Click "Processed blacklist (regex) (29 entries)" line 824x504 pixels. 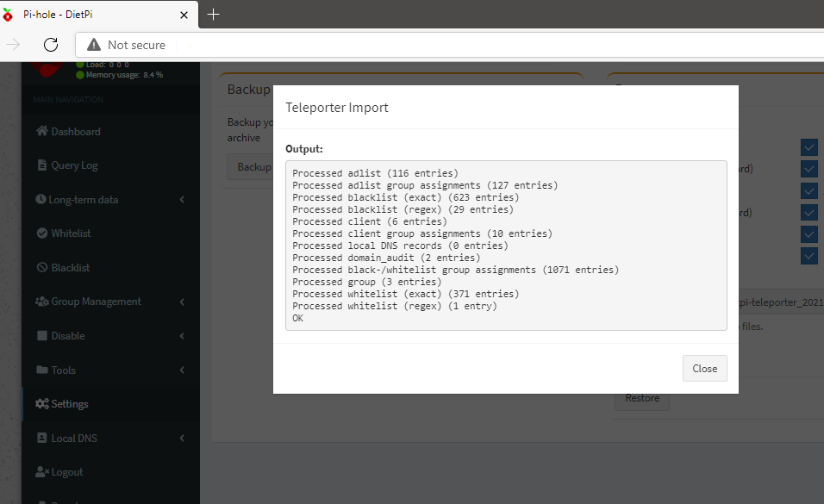403,209
